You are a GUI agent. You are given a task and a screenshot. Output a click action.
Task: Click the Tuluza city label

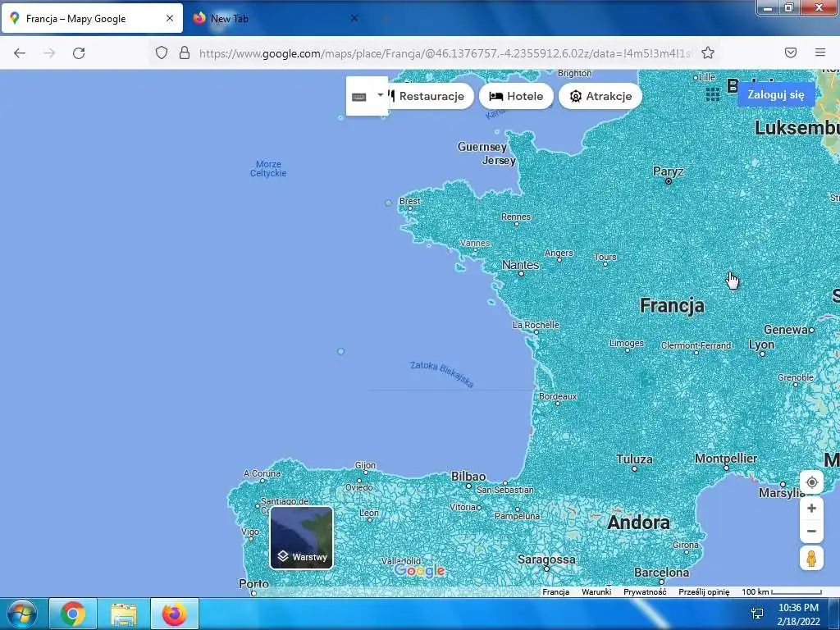pyautogui.click(x=634, y=459)
